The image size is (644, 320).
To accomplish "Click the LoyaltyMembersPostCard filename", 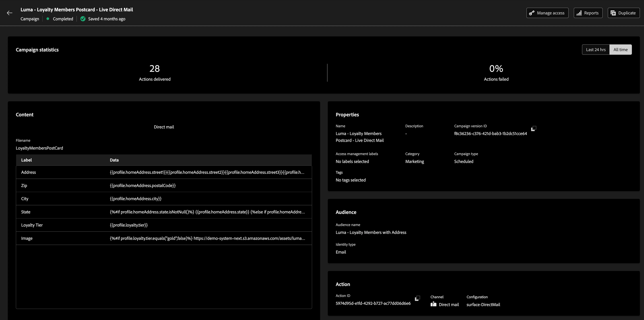I will pos(39,148).
